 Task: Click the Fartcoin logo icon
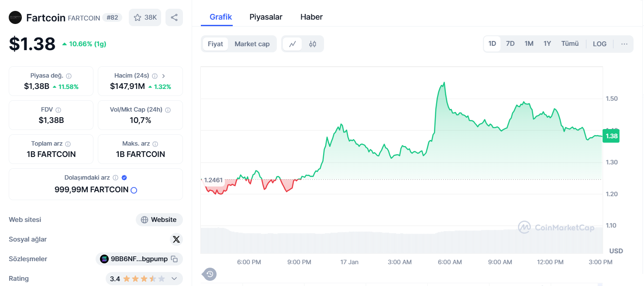(15, 17)
